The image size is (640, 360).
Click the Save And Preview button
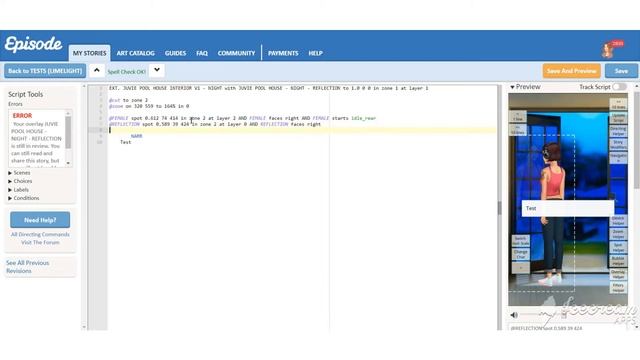[x=571, y=71]
